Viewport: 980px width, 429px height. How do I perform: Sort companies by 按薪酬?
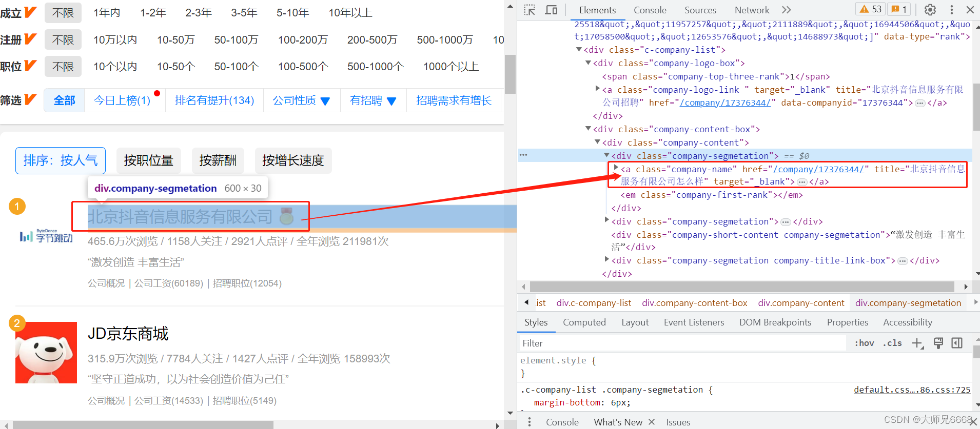218,160
